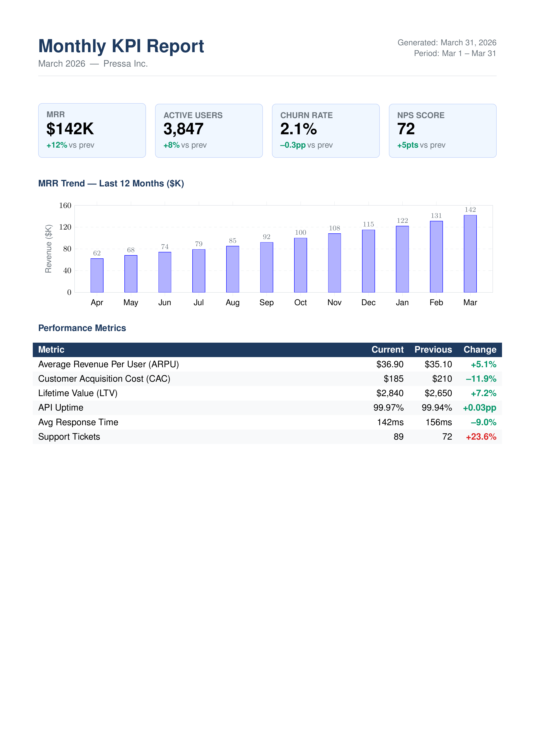The width and height of the screenshot is (535, 756).
Task: Click the Apr bar labeled 62
Action: coord(97,275)
